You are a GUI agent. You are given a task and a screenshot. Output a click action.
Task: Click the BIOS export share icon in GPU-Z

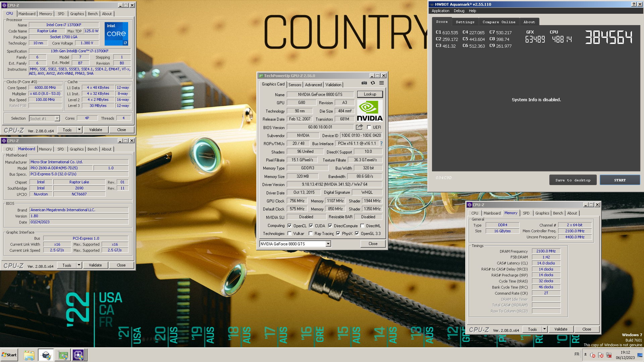point(359,127)
